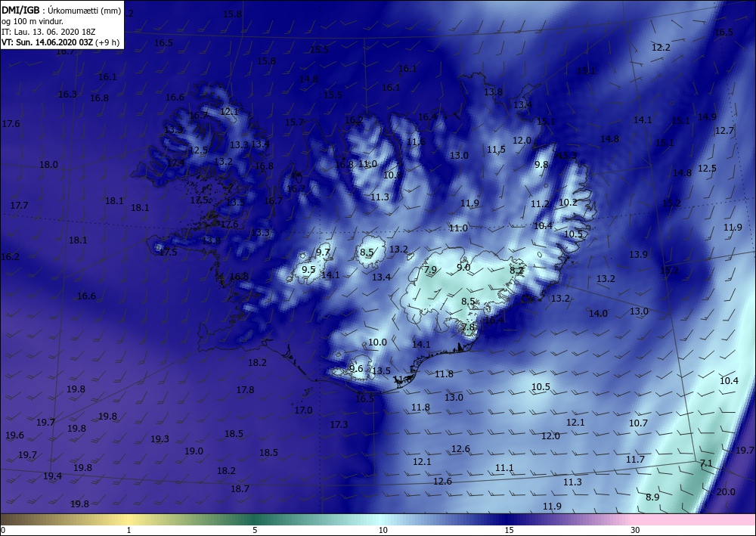Click the legend scale label "15"
The image size is (756, 536).
click(509, 530)
